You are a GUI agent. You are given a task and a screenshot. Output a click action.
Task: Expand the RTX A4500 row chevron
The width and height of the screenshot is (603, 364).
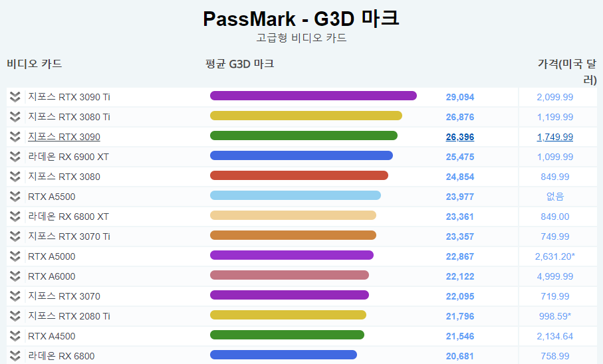(x=15, y=336)
